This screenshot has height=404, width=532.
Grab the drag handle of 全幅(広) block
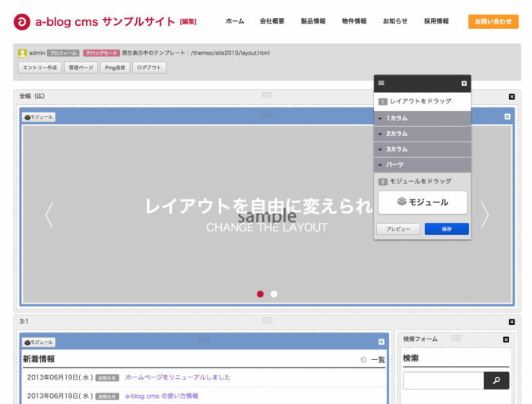268,95
